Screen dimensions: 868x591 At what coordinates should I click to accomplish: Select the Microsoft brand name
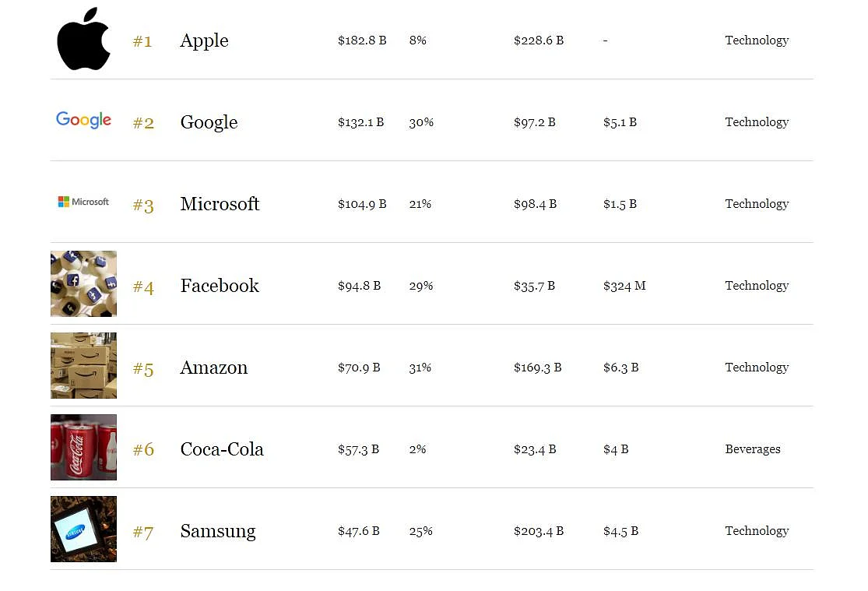(x=220, y=204)
